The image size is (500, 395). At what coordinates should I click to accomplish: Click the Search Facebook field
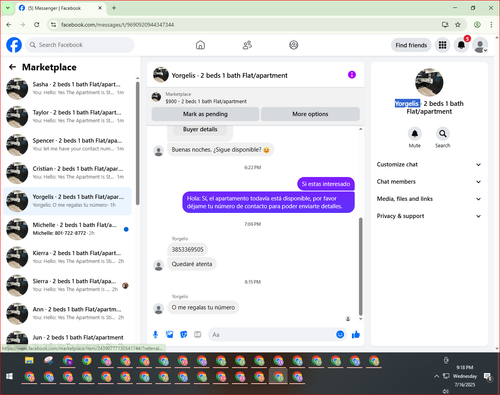click(x=80, y=45)
